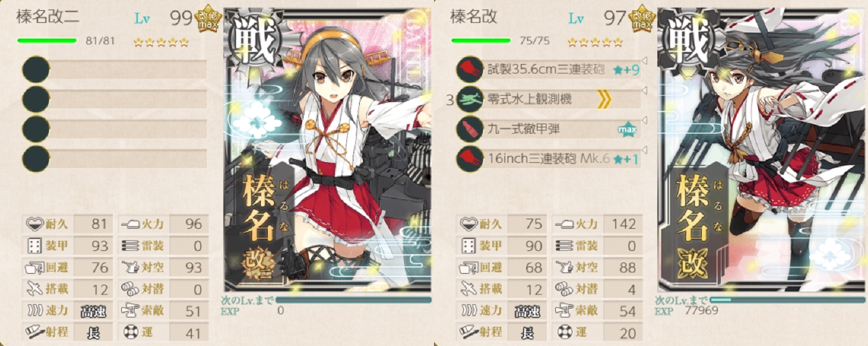Click the first empty equipment slot circle of 榛名改二
Viewport: 868px width, 346px height.
[36, 69]
